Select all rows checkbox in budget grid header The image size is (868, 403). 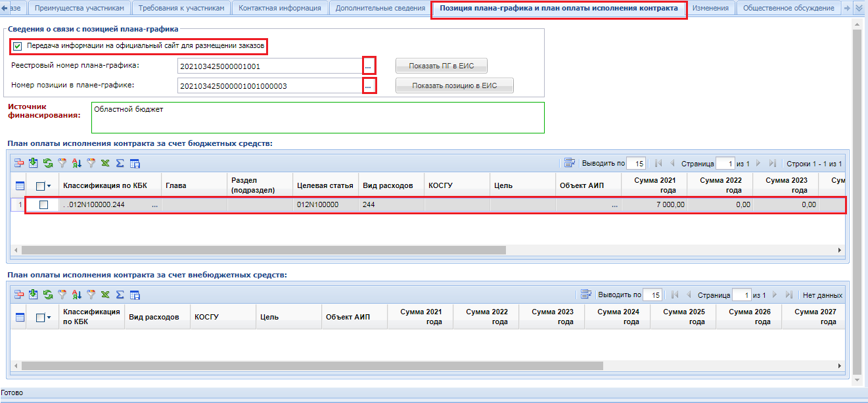40,186
